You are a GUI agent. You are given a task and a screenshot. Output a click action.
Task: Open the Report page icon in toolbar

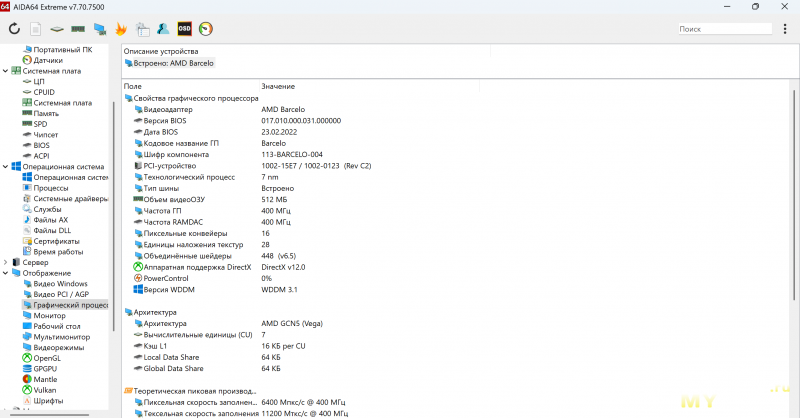(x=35, y=29)
